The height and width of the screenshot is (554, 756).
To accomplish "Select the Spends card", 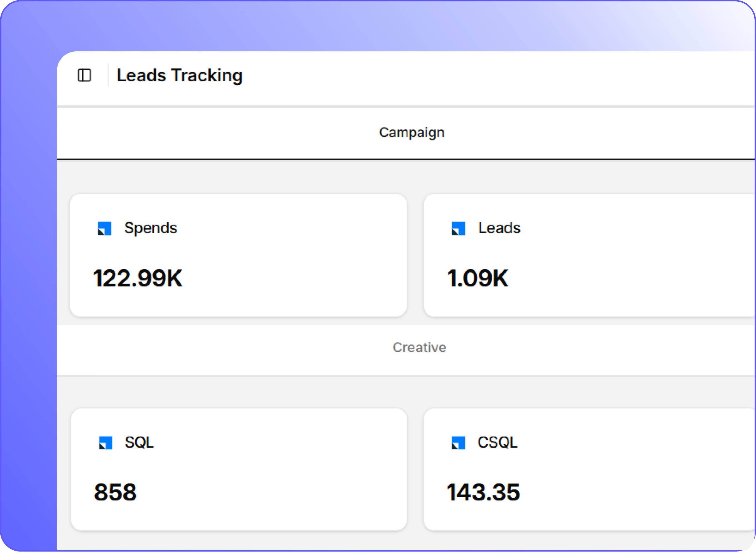I will (238, 254).
